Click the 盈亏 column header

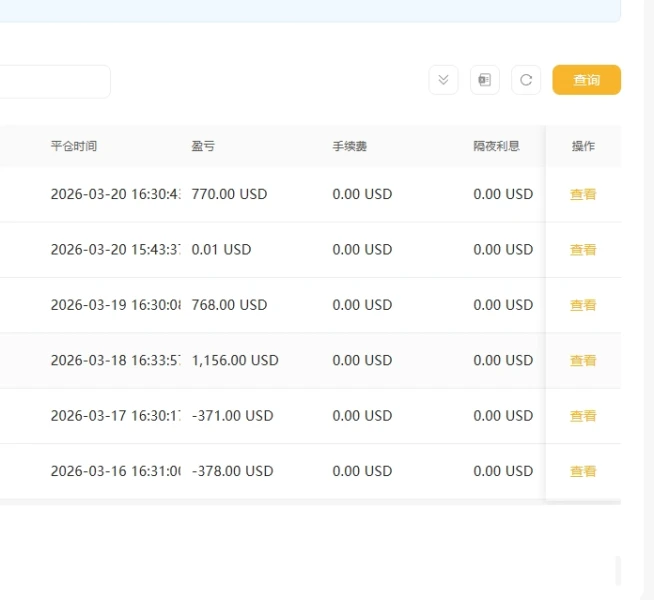[203, 146]
